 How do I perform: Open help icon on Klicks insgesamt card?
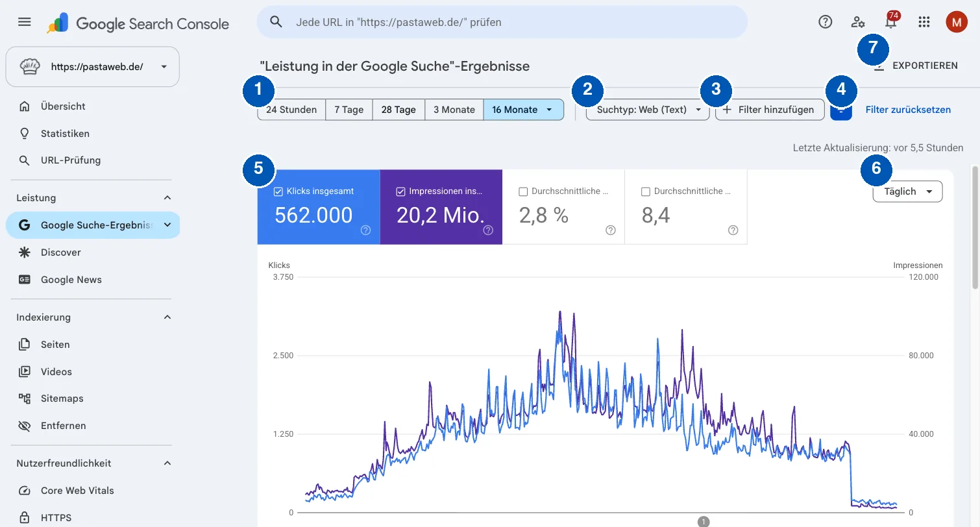[365, 230]
